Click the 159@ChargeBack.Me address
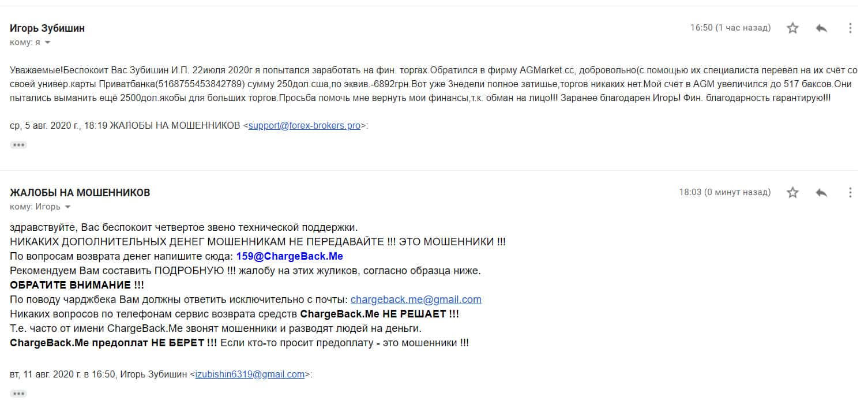Viewport: 868px width, 404px height. pos(290,256)
